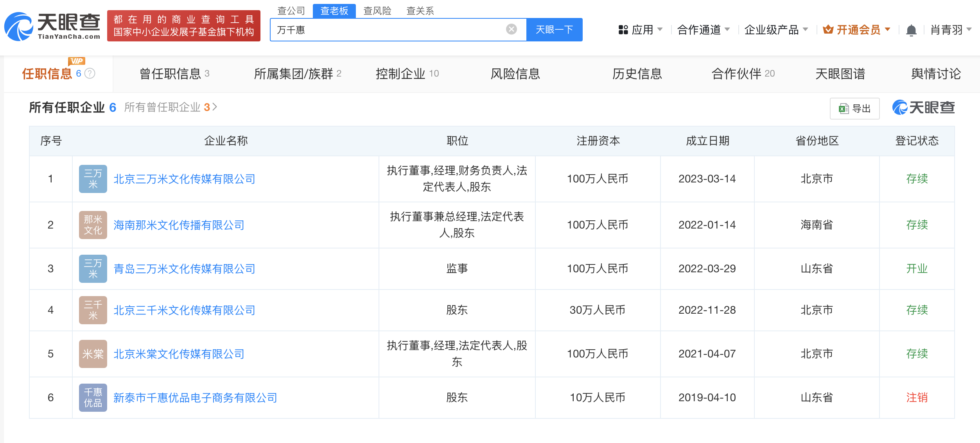
Task: Expand the 企业级产品 dropdown
Action: click(x=776, y=30)
